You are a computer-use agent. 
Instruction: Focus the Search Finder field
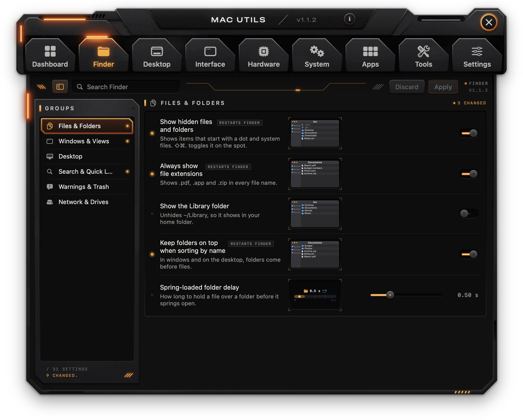126,87
